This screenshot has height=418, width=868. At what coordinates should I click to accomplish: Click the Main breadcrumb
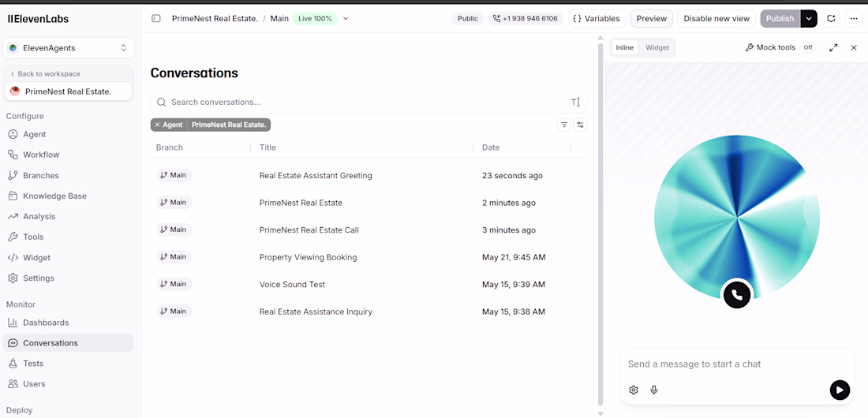(x=279, y=18)
